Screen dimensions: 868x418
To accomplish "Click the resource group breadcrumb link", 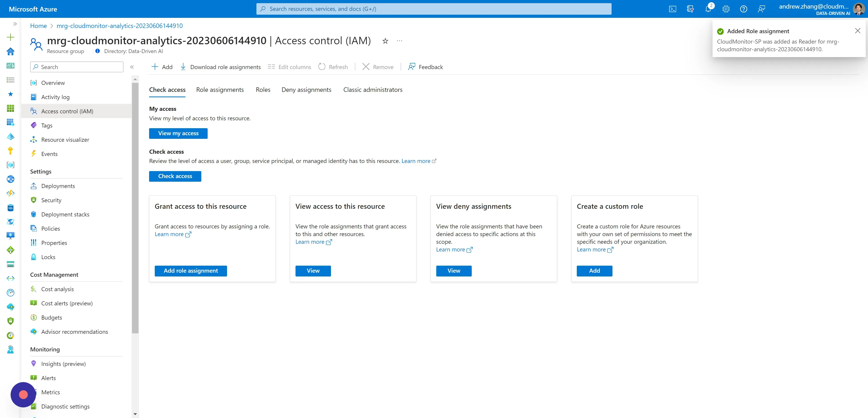I will point(120,26).
